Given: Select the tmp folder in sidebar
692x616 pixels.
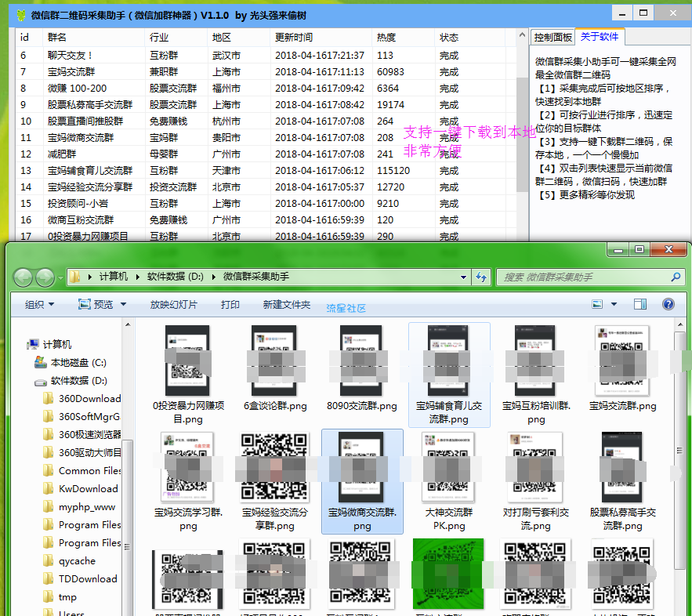Looking at the screenshot, I should (x=60, y=597).
